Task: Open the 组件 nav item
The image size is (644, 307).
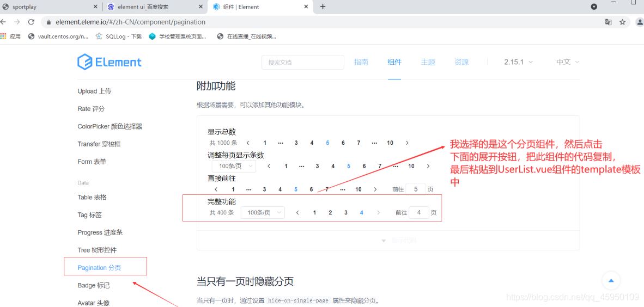Action: (394, 62)
